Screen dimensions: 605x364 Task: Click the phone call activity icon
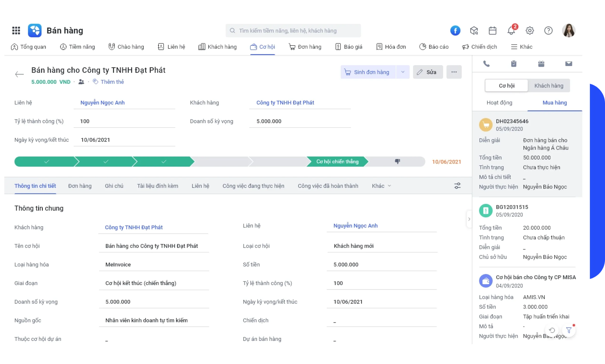[486, 64]
